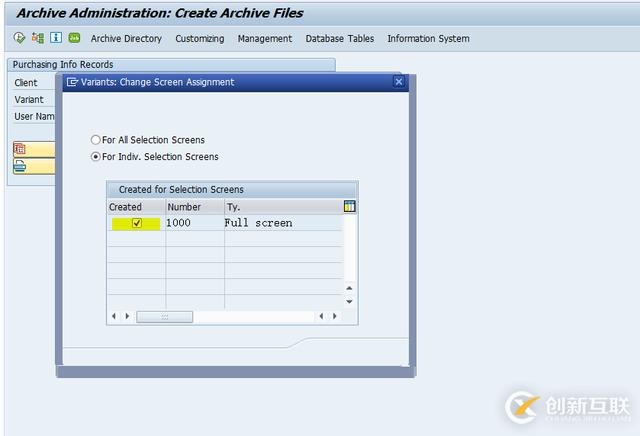Click the blue printer-like icon on the left
The image size is (640, 436).
pos(20,167)
